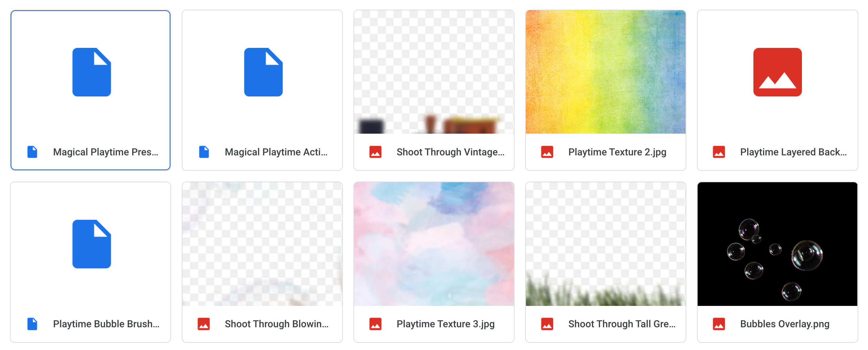
Task: Click the Playtime Texture 2.jpg file name
Action: click(617, 152)
